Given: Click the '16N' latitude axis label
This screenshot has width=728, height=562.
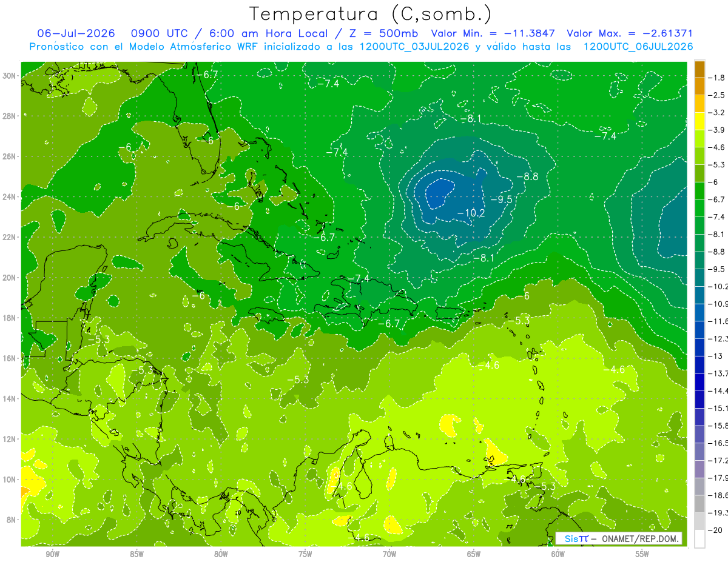Looking at the screenshot, I should point(10,358).
